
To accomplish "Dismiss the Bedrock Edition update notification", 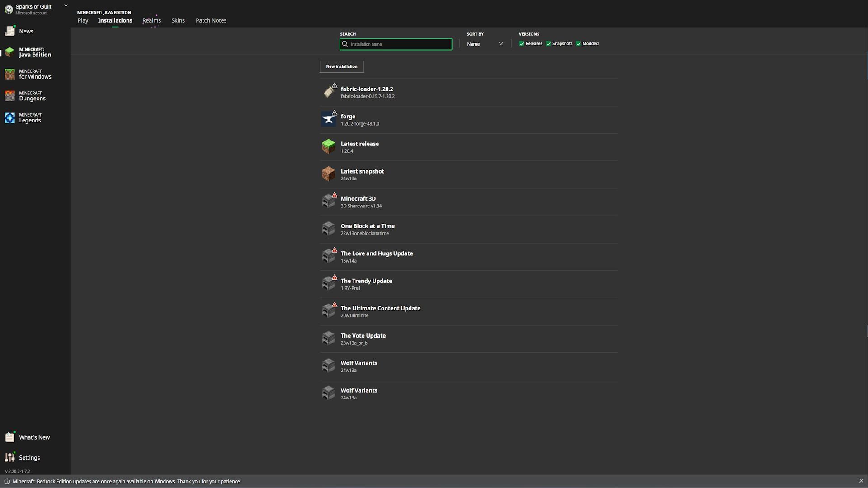I will [x=861, y=481].
